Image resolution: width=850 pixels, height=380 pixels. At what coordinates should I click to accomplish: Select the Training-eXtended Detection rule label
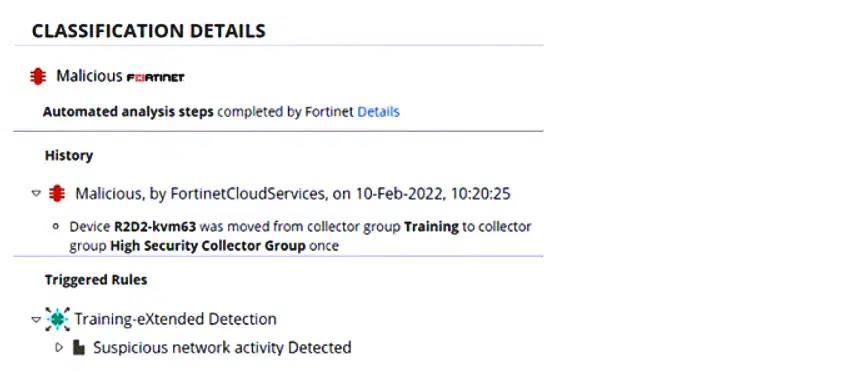176,319
